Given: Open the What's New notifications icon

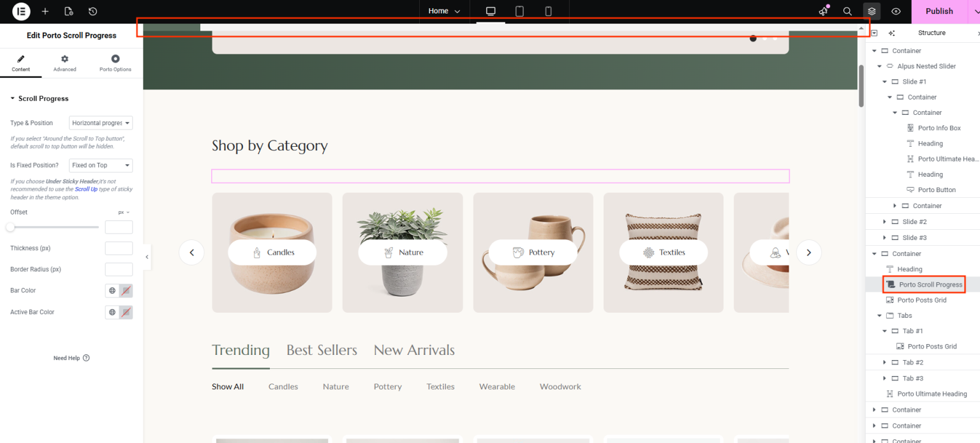Looking at the screenshot, I should 823,11.
